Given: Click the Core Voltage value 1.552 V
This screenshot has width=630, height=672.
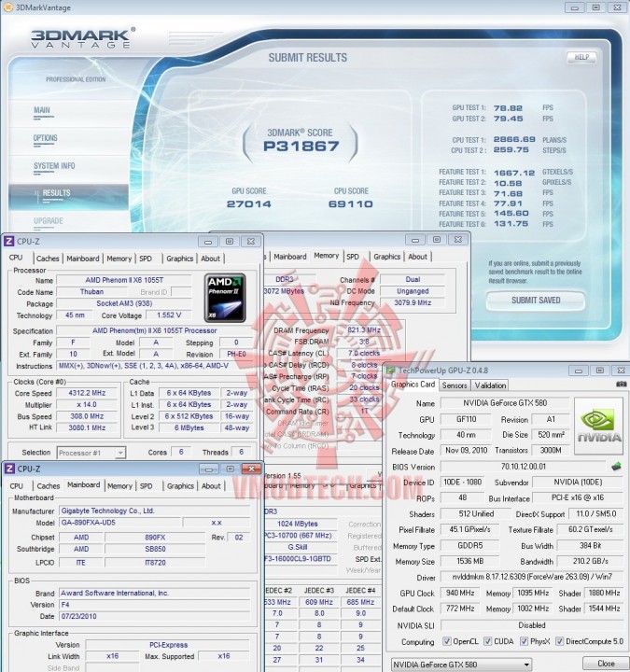Looking at the screenshot, I should click(168, 315).
